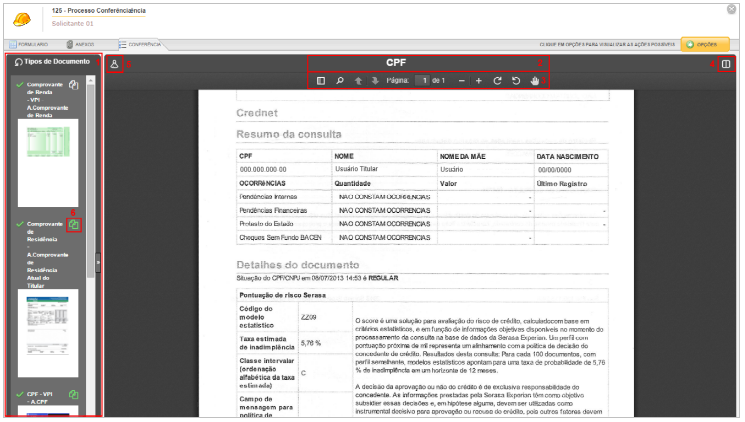Zoom in with the plus button
745x422 pixels.
tap(478, 81)
